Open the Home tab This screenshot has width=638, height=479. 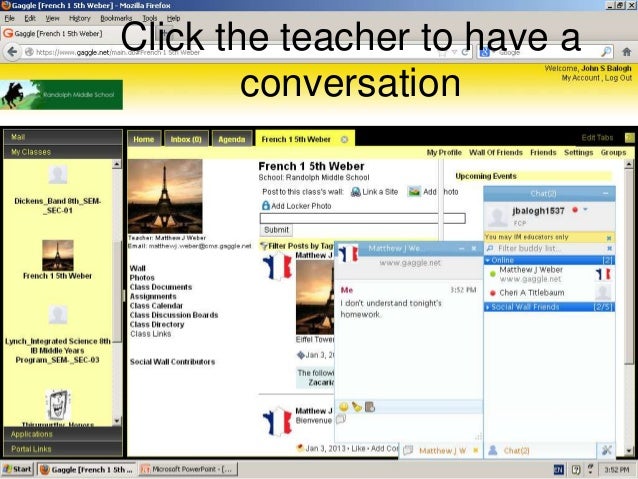pyautogui.click(x=144, y=139)
